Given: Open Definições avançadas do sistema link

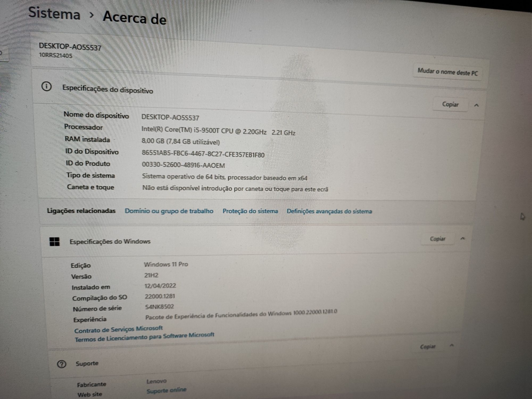Looking at the screenshot, I should pos(329,211).
